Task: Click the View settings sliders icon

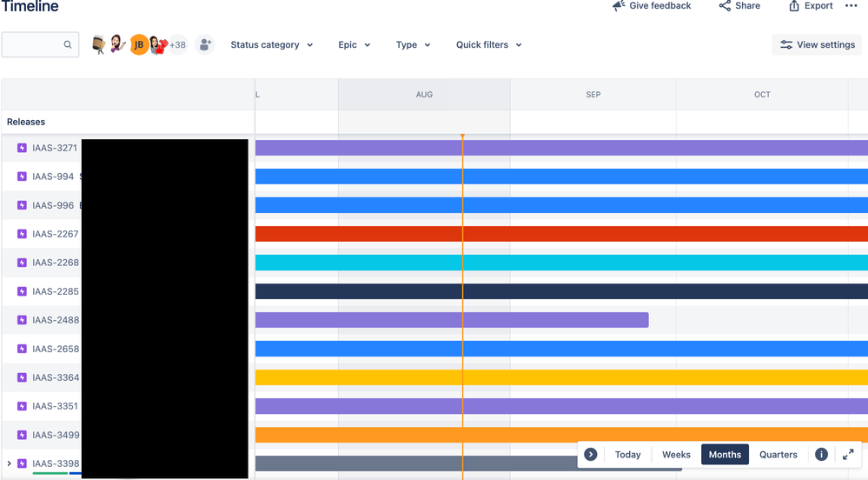Action: click(786, 45)
